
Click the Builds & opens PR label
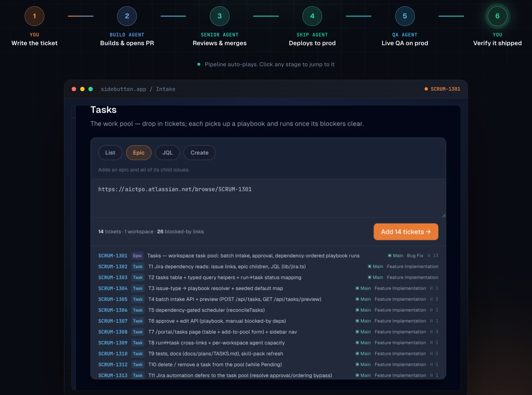tap(127, 43)
